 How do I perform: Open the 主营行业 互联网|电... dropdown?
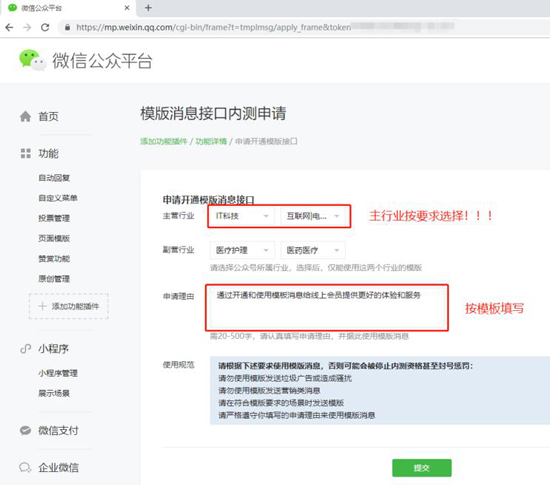coord(313,216)
